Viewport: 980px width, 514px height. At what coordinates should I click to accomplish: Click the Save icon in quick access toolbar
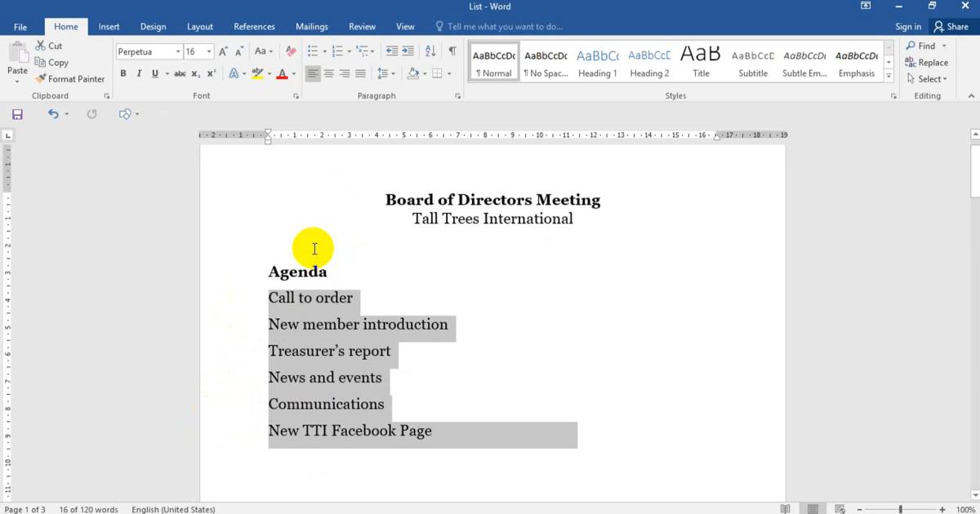(17, 114)
